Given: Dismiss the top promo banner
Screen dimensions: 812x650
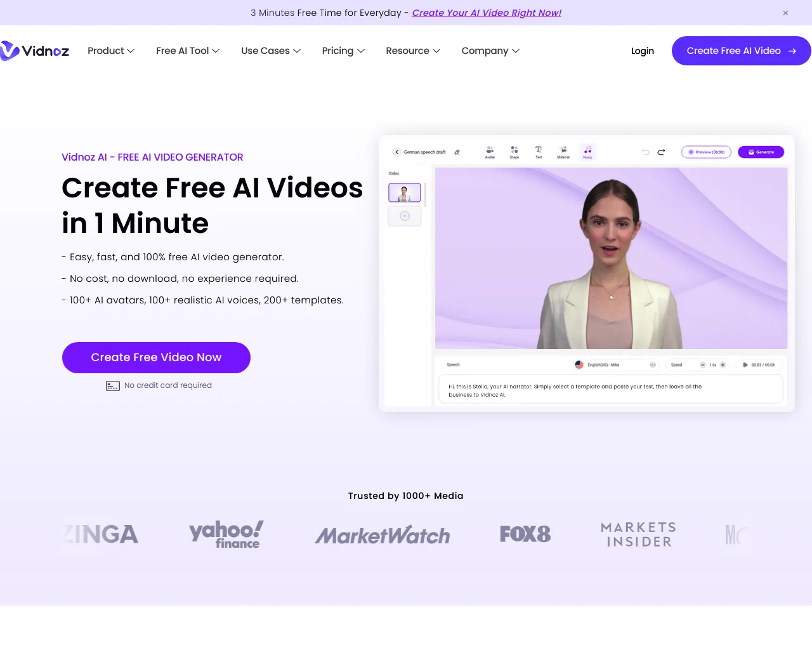Looking at the screenshot, I should (785, 13).
